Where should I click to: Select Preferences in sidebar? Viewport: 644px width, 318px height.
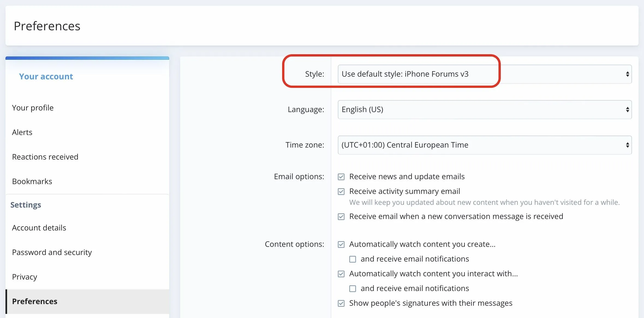35,302
